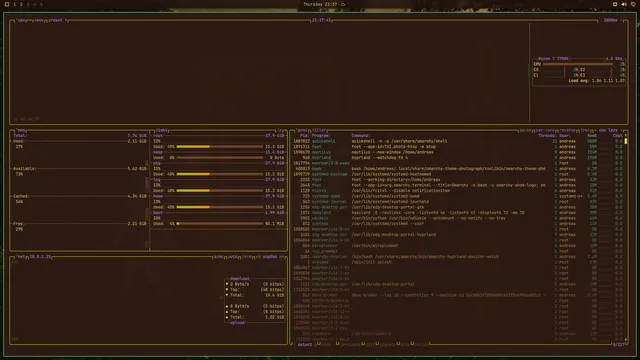Image resolution: width=640 pixels, height=360 pixels.
Task: Click the net box title
Action: click(21, 257)
